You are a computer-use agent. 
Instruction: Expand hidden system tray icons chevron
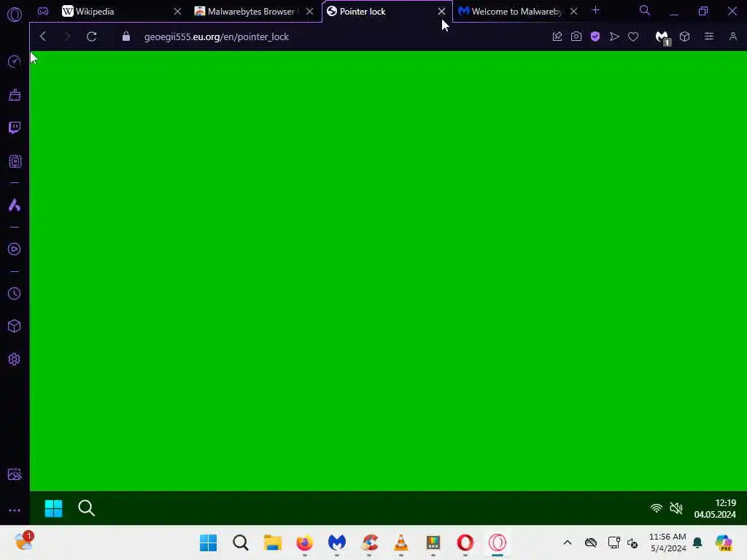click(x=568, y=542)
